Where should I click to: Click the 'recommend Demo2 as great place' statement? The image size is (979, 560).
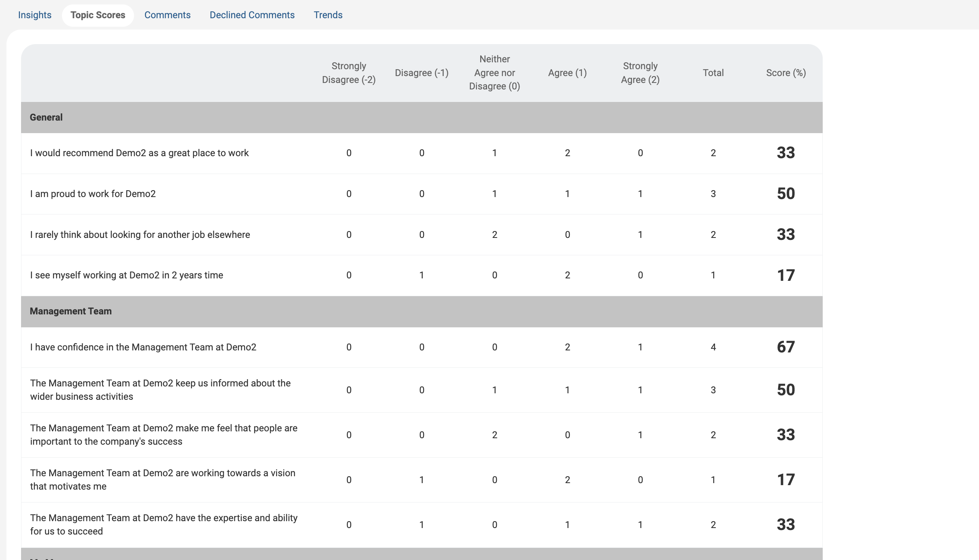(x=139, y=153)
